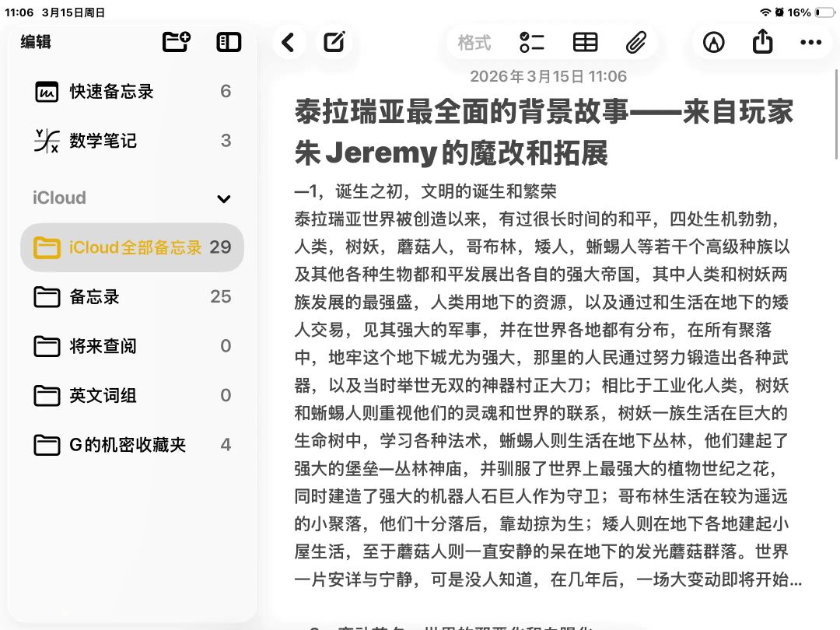840x630 pixels.
Task: Click the alarm icon in the status bar
Action: (779, 12)
